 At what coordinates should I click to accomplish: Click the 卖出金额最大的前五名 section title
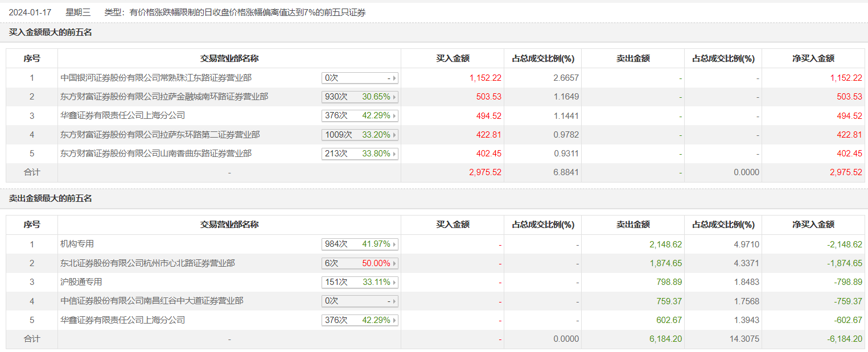(x=51, y=198)
